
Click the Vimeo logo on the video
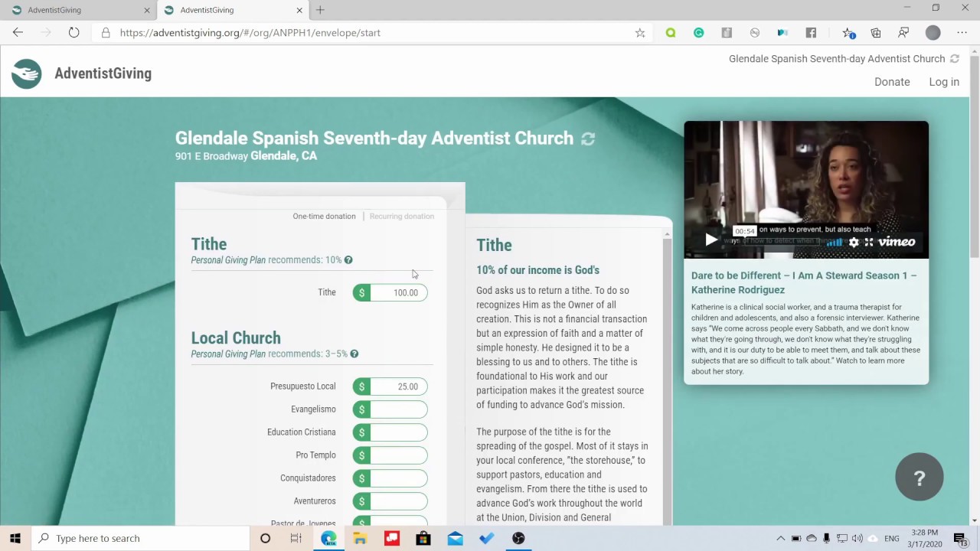(x=897, y=242)
